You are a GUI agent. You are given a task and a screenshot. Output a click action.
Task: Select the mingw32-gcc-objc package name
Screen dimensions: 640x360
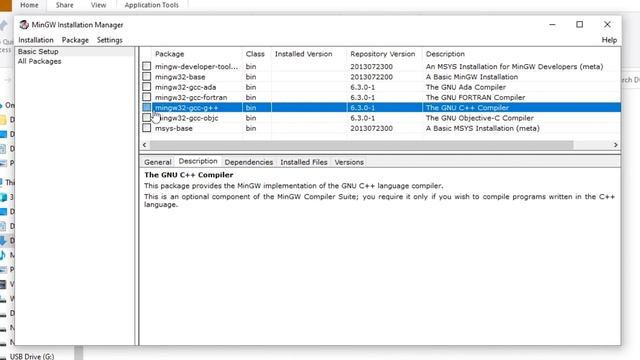coord(187,118)
